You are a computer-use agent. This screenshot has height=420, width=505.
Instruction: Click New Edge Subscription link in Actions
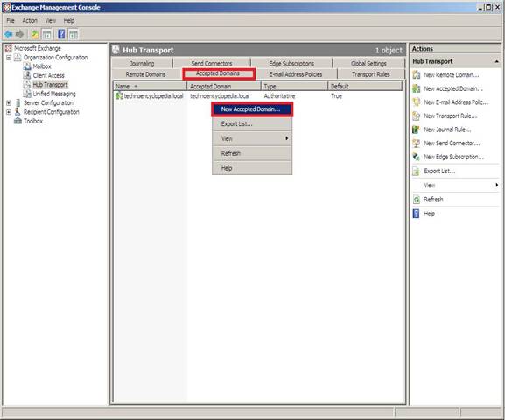[x=453, y=157]
